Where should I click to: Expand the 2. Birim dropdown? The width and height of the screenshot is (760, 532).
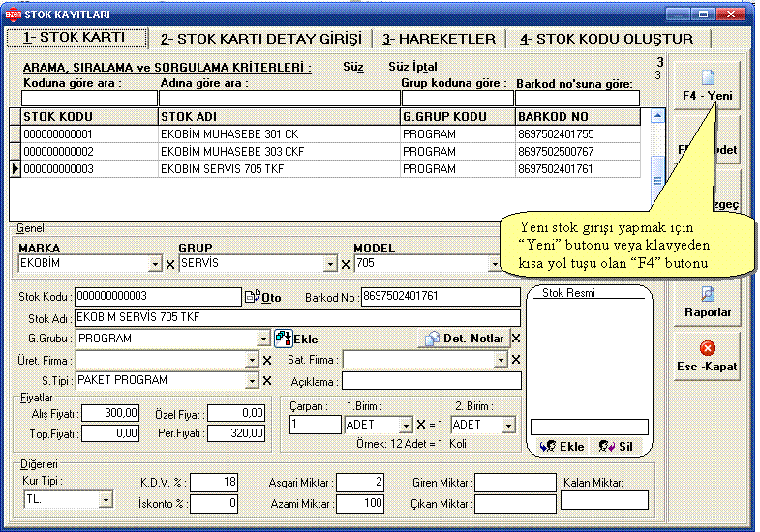(x=508, y=426)
